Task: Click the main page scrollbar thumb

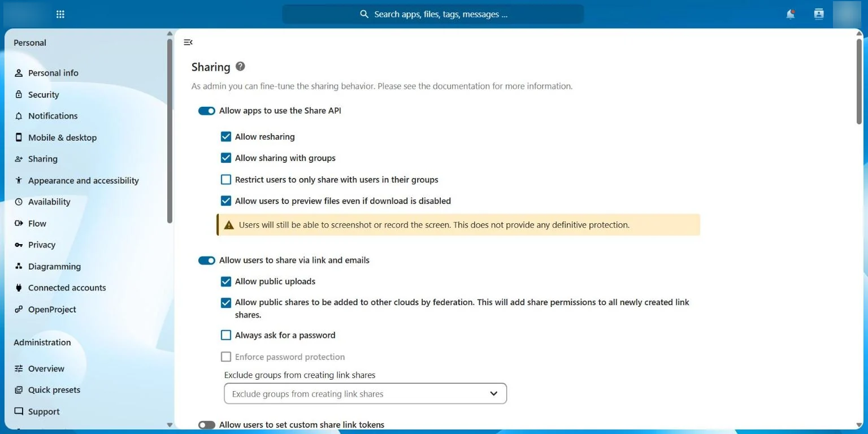Action: tap(859, 81)
